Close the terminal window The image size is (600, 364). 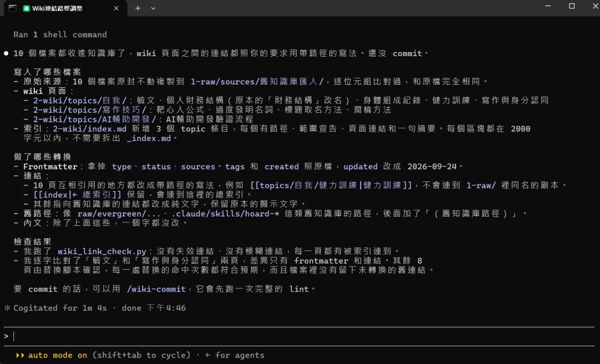pos(595,6)
